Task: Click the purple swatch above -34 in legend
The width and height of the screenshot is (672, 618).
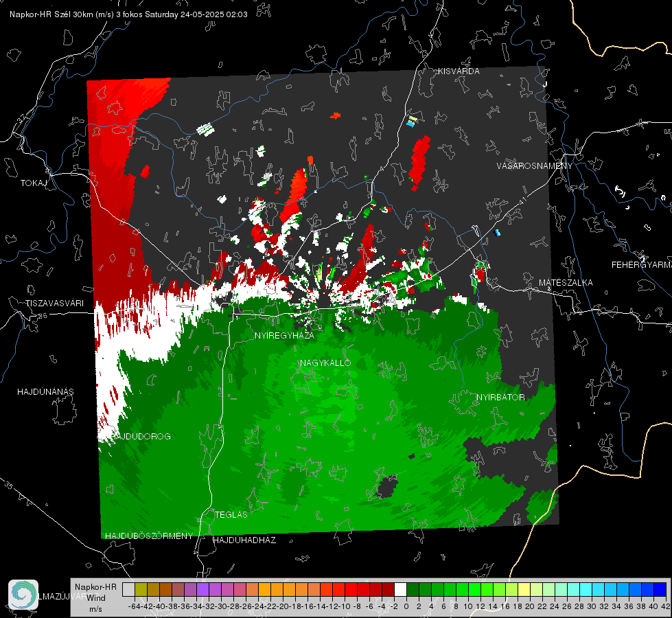Action: (x=202, y=589)
